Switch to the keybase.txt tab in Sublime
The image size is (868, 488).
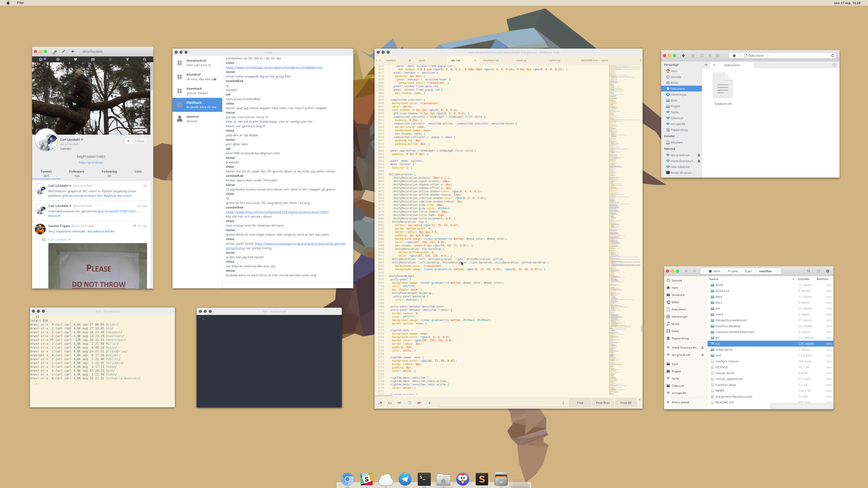pos(491,60)
